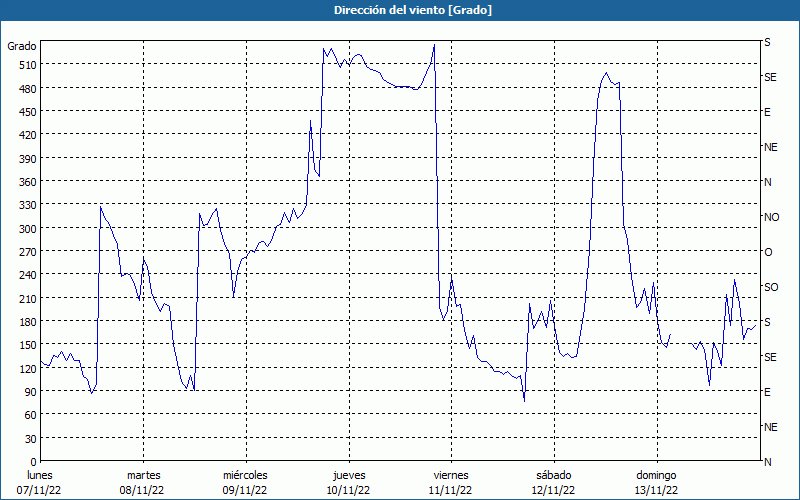Click the chart title "Dirección del viento [Grado]"
This screenshot has width=800, height=500.
(413, 10)
